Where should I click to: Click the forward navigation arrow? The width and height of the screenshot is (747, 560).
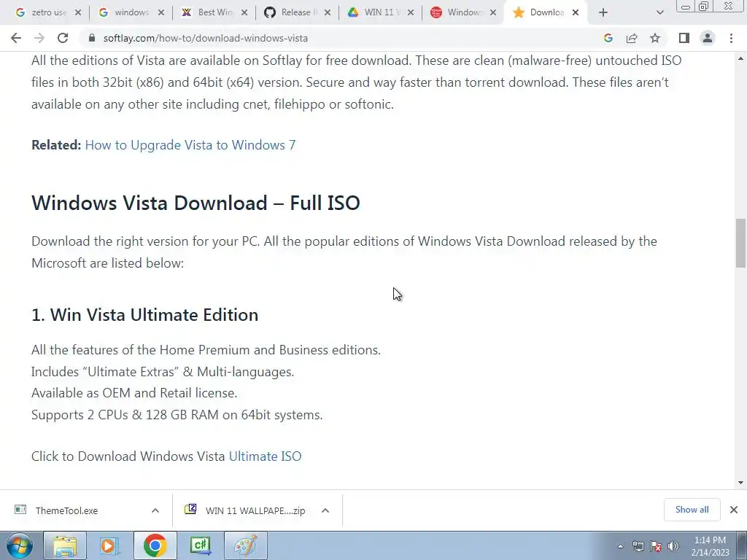39,38
